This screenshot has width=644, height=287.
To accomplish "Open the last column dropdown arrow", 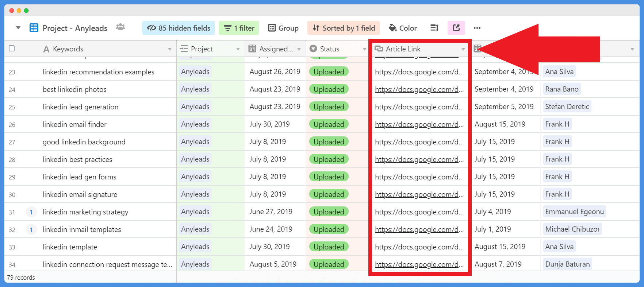I will [632, 49].
